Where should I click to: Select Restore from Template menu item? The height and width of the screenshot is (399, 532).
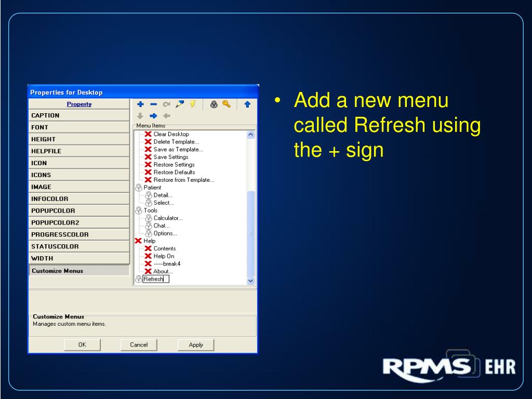pos(183,180)
